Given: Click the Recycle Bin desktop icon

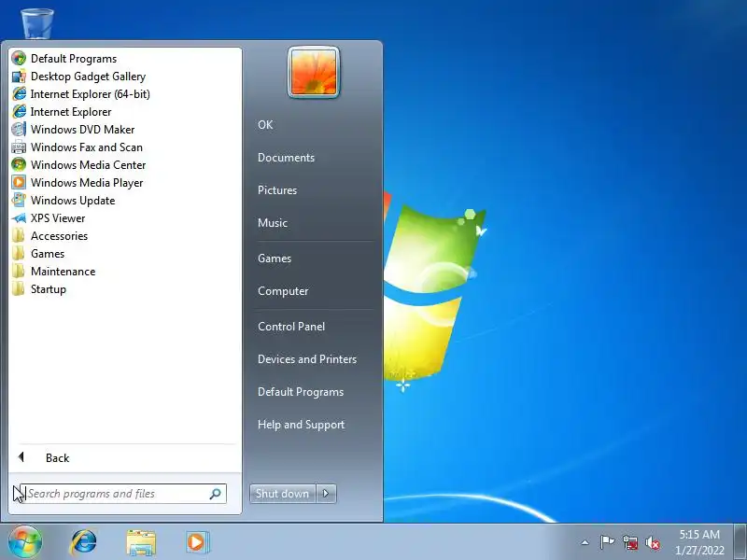Looking at the screenshot, I should click(x=37, y=23).
